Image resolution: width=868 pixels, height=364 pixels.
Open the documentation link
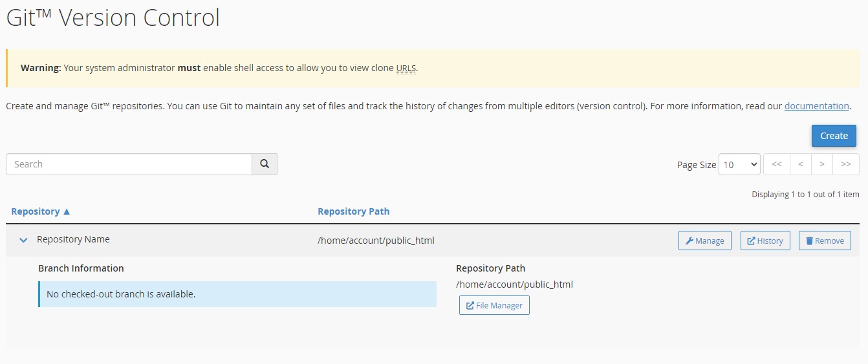click(816, 106)
